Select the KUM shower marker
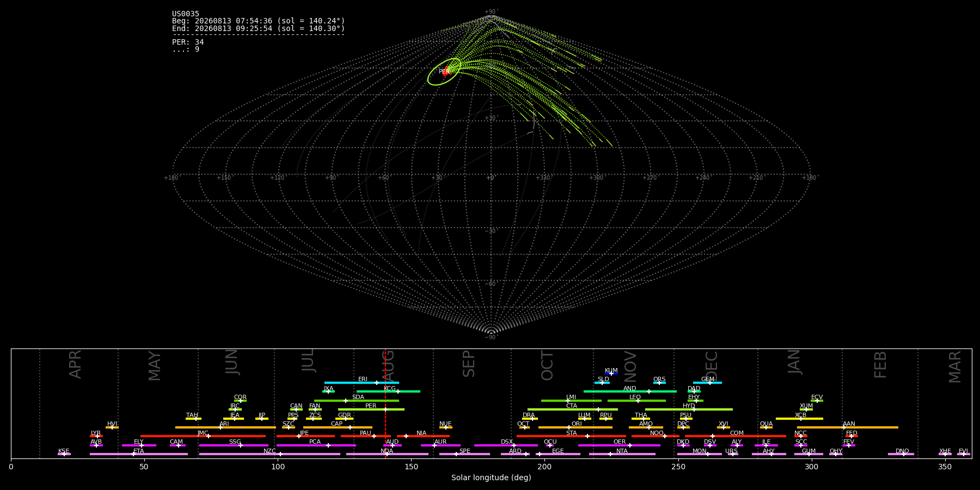Viewport: 980px width, 490px height. (x=611, y=373)
